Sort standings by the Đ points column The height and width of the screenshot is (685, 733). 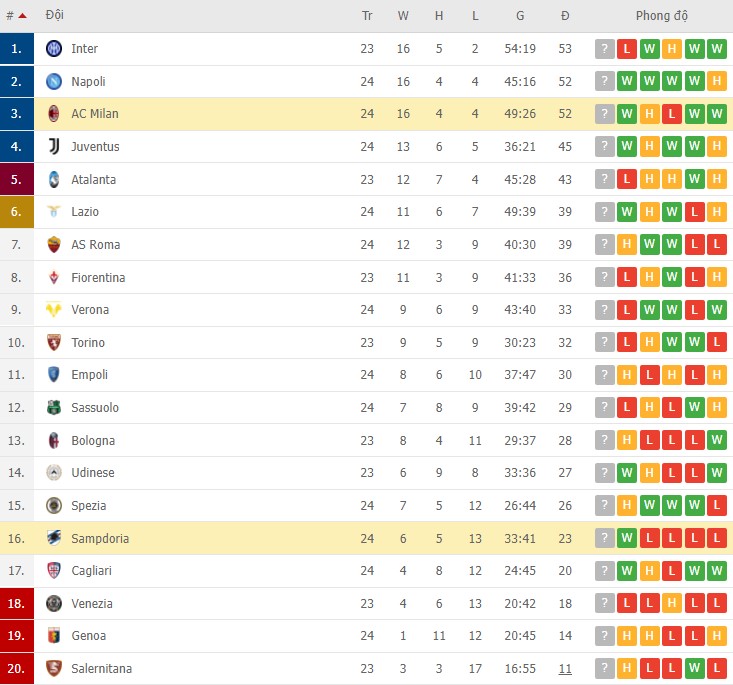point(565,16)
